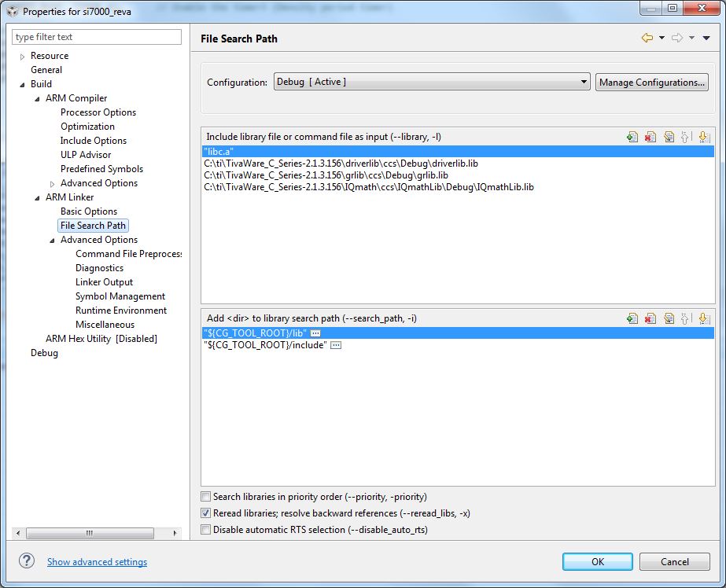Select ARM Hex Utility [Disabled]
Image resolution: width=726 pixels, height=588 pixels.
coord(101,339)
